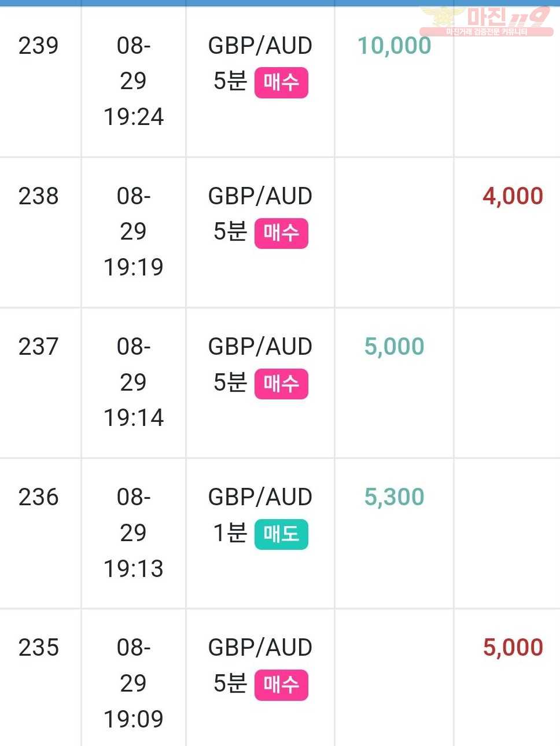Click the 매수 badge in row 237
Viewport: 560px width, 746px height.
tap(281, 384)
